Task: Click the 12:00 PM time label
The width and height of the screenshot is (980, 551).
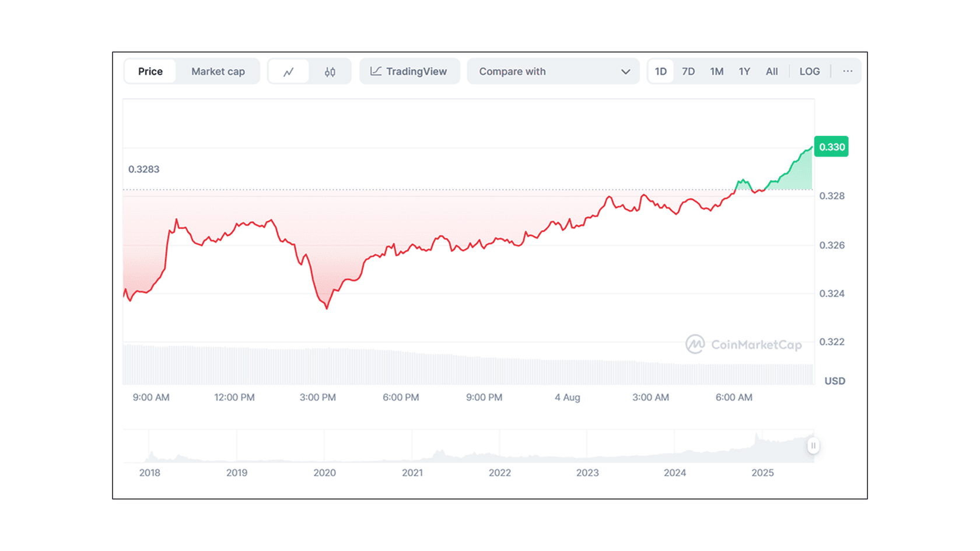Action: (x=235, y=397)
